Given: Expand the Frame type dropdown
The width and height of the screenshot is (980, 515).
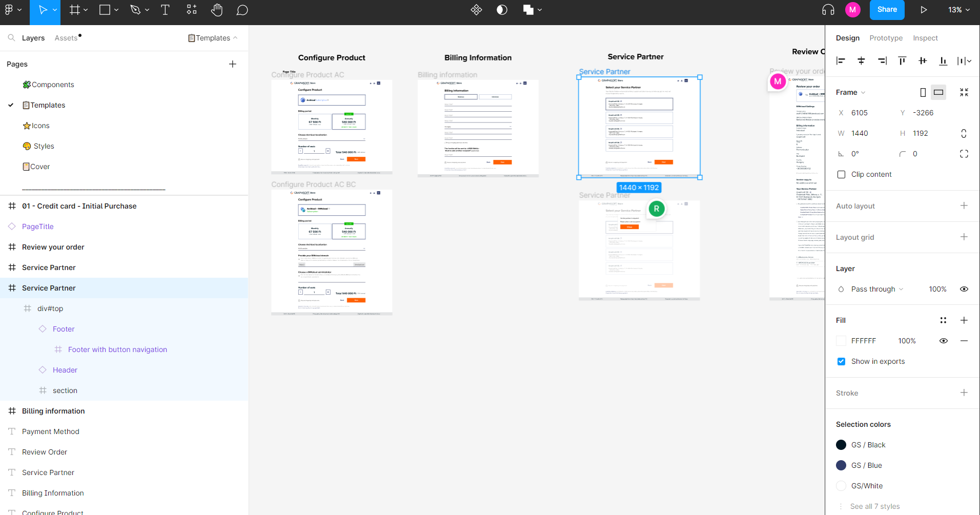Looking at the screenshot, I should [851, 92].
